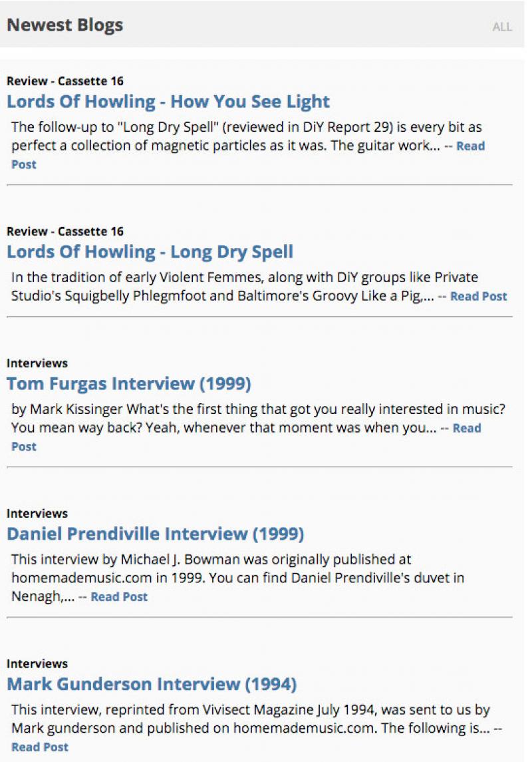
Task: Click Interviews category above Mark Gunderson Interview
Action: click(x=37, y=664)
